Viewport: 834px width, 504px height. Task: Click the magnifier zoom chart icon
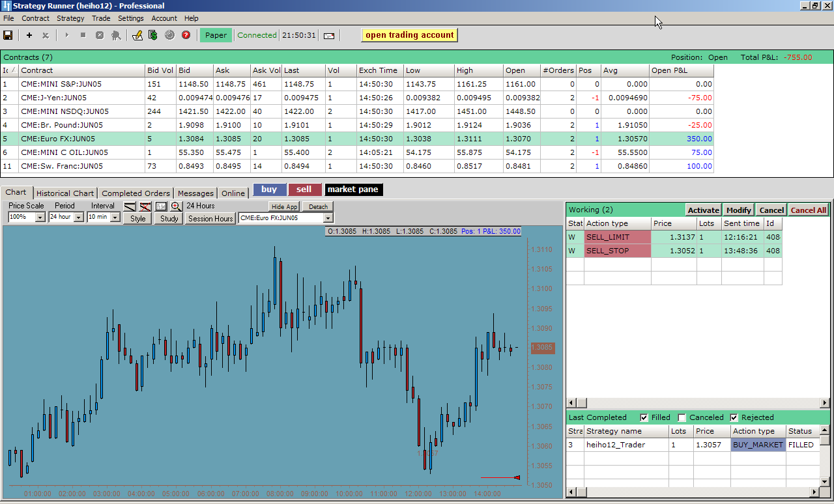point(176,206)
